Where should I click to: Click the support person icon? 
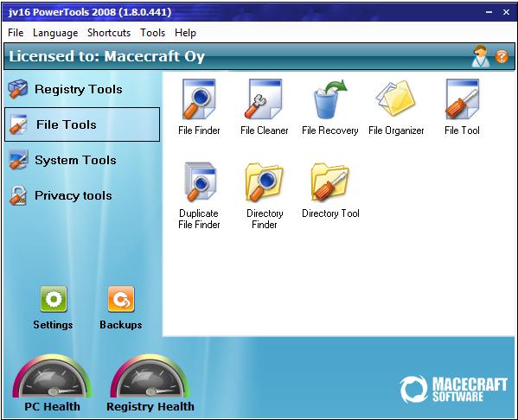point(481,56)
